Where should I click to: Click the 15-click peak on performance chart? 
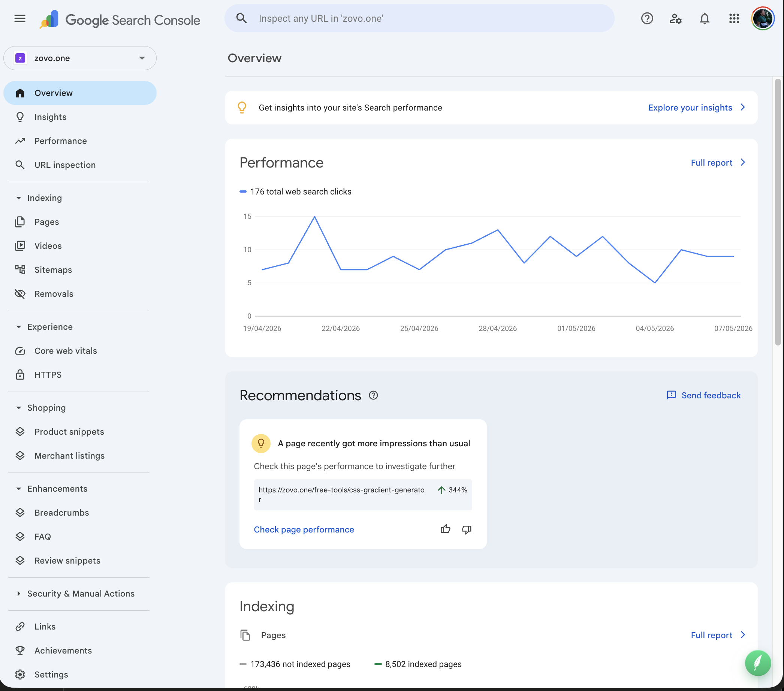(314, 217)
